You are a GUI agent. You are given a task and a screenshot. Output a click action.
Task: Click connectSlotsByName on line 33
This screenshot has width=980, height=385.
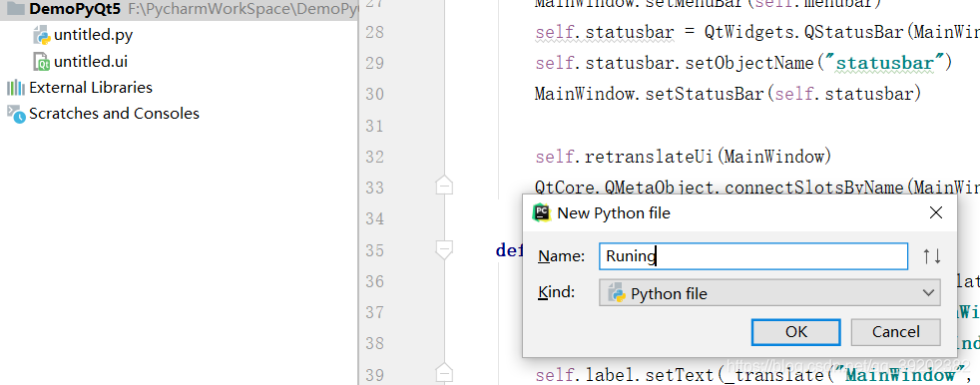(x=815, y=187)
